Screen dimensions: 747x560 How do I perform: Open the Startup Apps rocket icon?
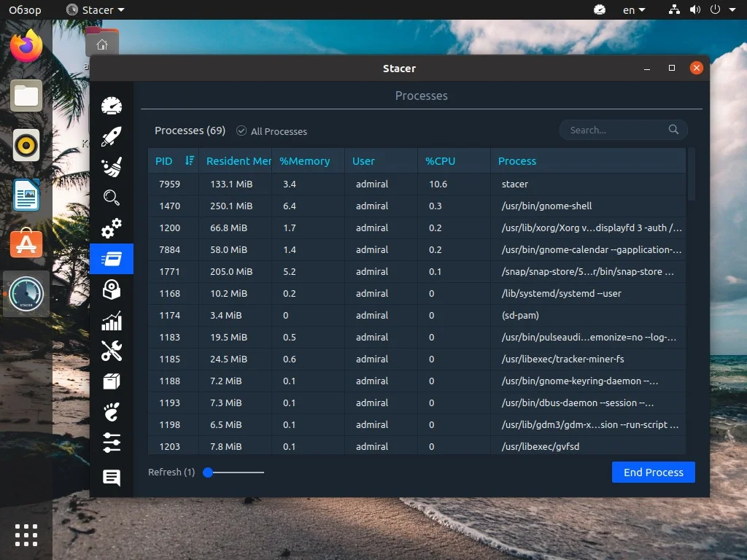[112, 136]
